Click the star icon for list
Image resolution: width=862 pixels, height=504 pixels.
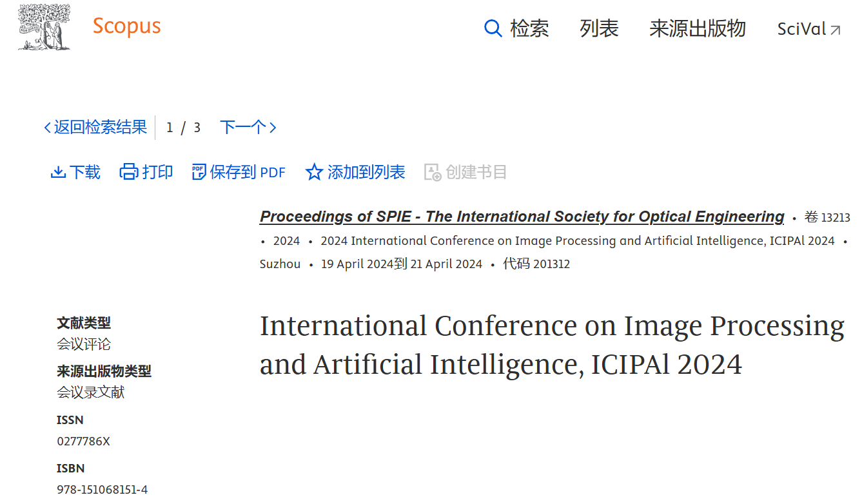tap(314, 172)
